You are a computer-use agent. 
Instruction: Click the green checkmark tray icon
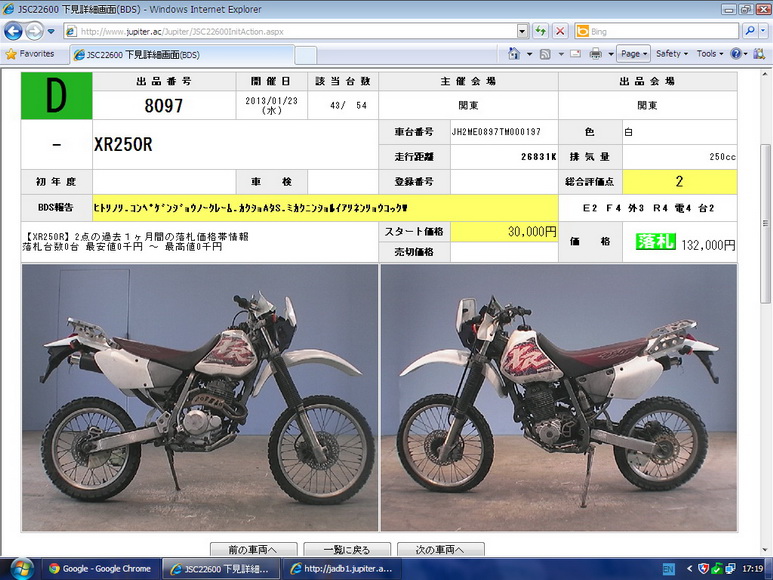click(717, 569)
